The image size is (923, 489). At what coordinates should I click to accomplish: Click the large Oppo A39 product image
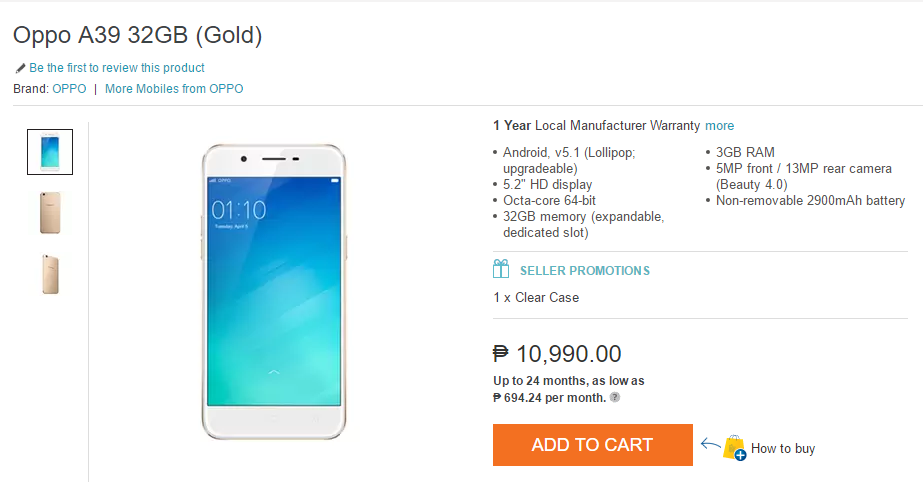pyautogui.click(x=274, y=292)
